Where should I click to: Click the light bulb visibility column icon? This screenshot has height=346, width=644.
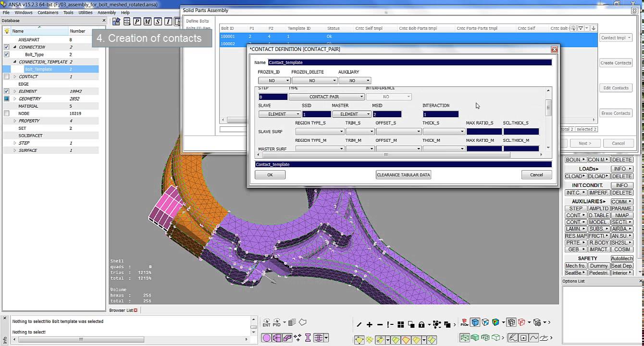(7, 31)
